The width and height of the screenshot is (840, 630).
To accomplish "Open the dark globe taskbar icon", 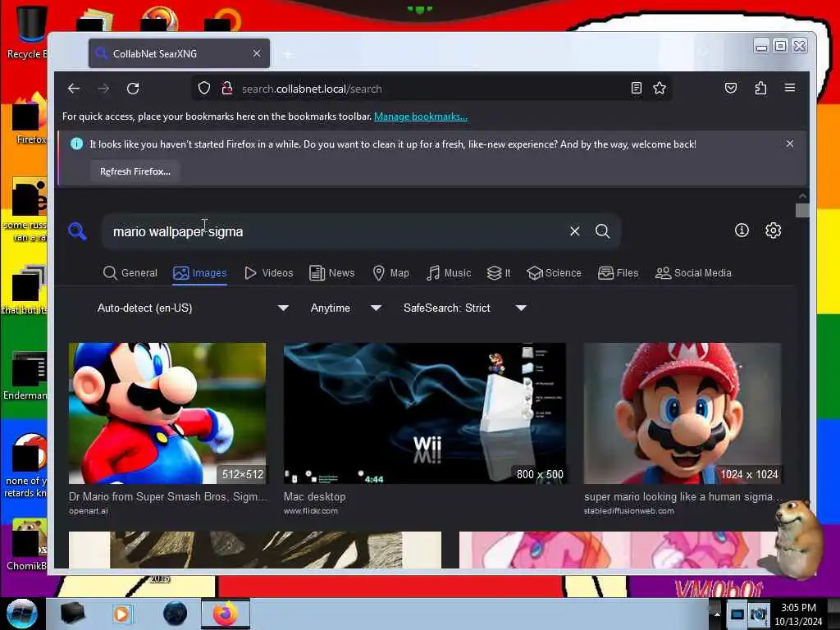I will pyautogui.click(x=176, y=614).
